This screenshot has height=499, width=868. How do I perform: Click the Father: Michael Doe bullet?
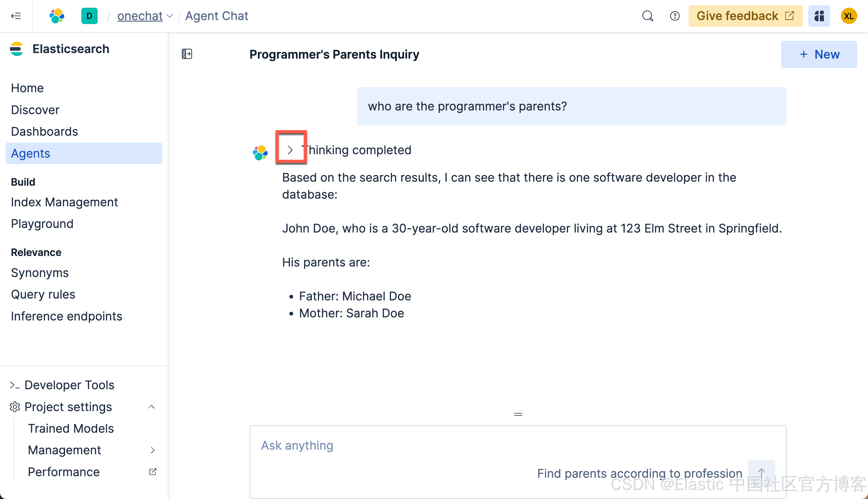tap(355, 296)
